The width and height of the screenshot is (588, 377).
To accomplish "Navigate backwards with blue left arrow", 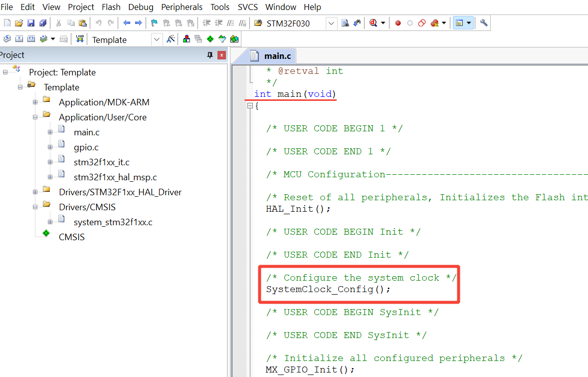I will tap(127, 23).
